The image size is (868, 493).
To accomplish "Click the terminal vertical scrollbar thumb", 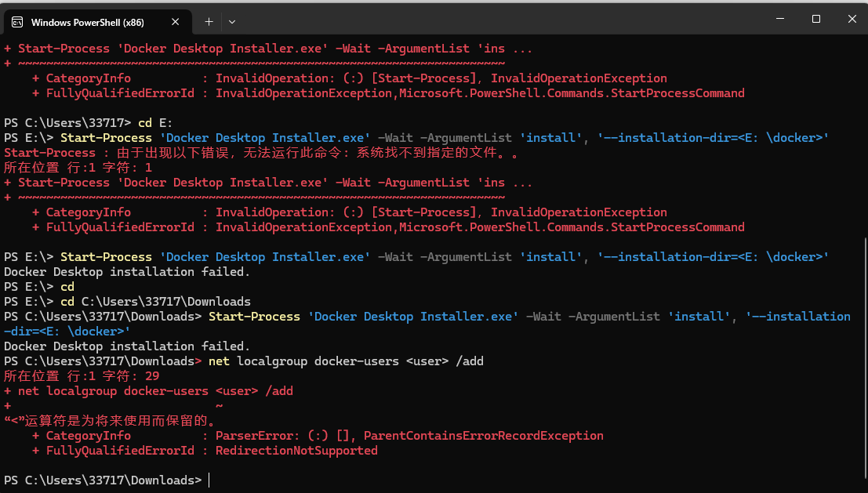I will pos(865,357).
